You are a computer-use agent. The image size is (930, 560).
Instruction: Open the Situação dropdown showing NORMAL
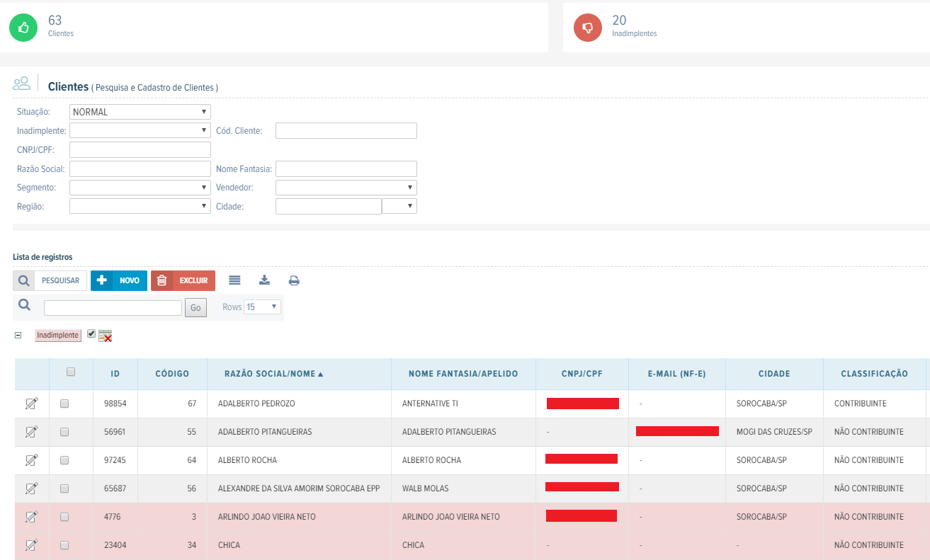click(x=140, y=112)
